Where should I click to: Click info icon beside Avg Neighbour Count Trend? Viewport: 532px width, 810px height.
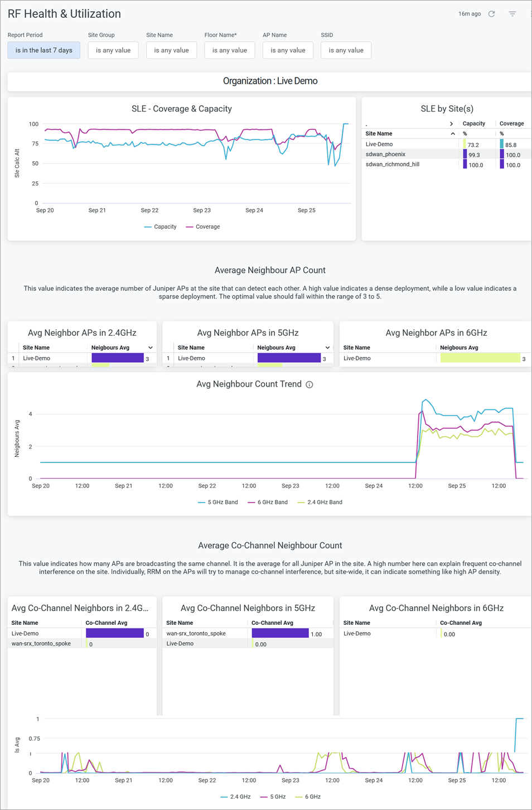point(309,385)
